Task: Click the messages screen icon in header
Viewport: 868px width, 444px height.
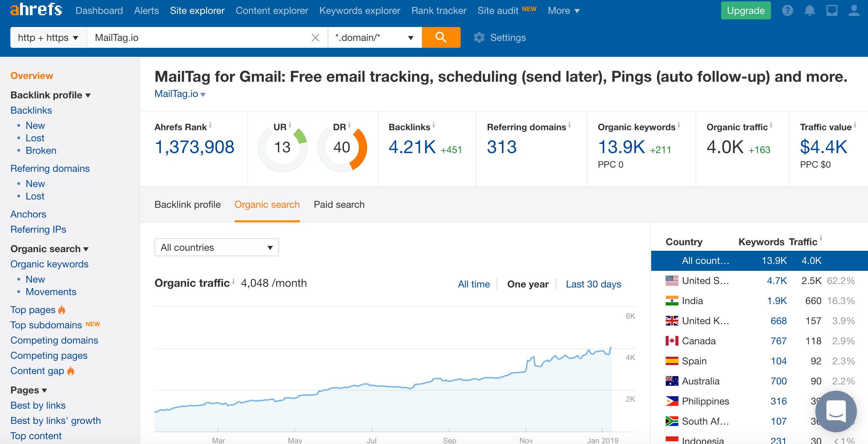Action: [832, 11]
